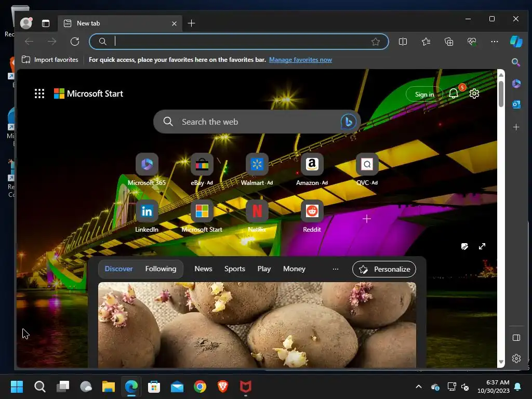Open the potatoes news story image
532x399 pixels.
click(257, 325)
